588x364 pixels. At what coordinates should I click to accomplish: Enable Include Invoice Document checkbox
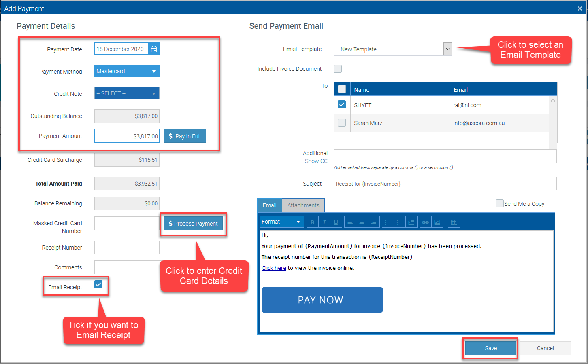[x=338, y=69]
